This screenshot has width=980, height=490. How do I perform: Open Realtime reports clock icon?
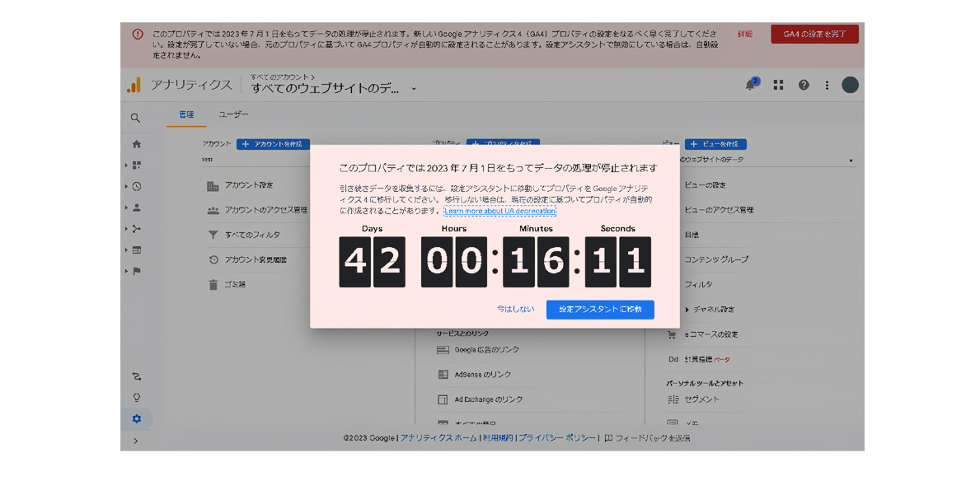pyautogui.click(x=137, y=187)
